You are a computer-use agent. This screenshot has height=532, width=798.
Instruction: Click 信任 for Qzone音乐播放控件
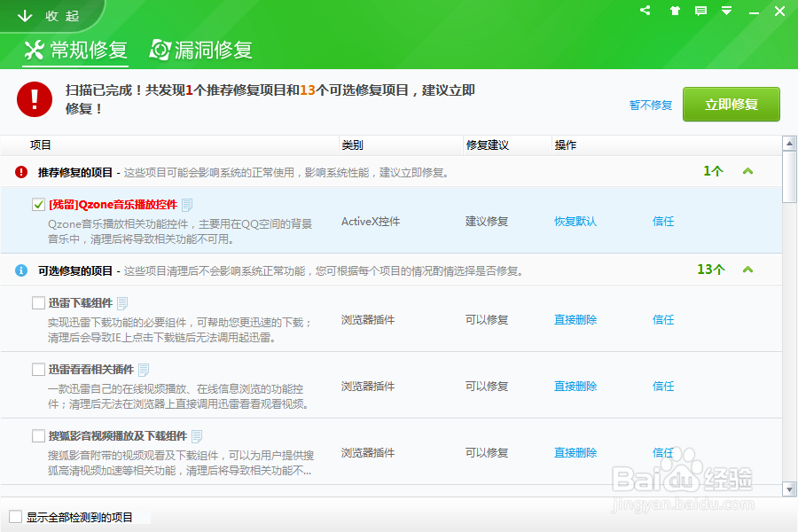pyautogui.click(x=663, y=222)
